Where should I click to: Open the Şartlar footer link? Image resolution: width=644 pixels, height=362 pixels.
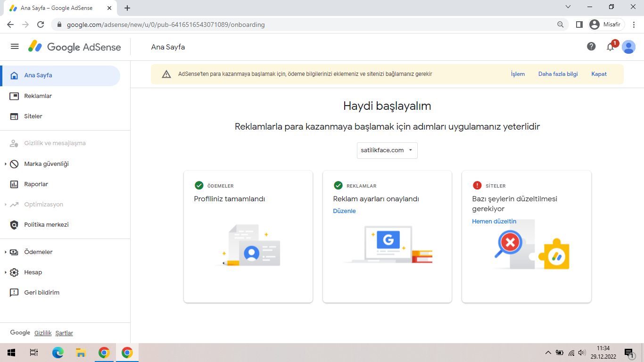click(x=64, y=333)
